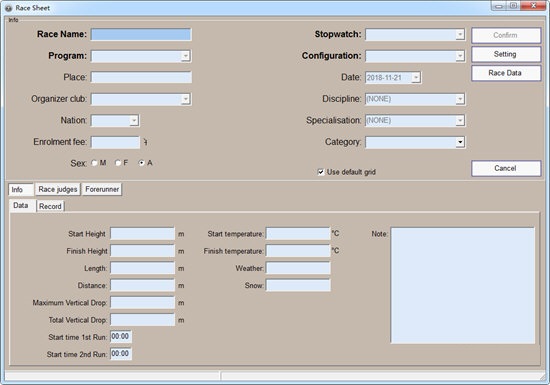Click the Snow input field
This screenshot has height=385, width=550.
coord(298,285)
